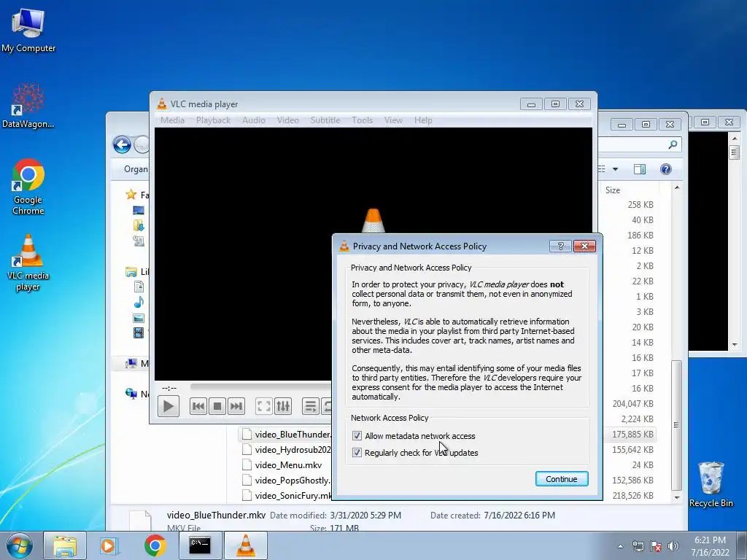This screenshot has width=747, height=560.
Task: Click the privacy dialog help question button
Action: tap(561, 246)
